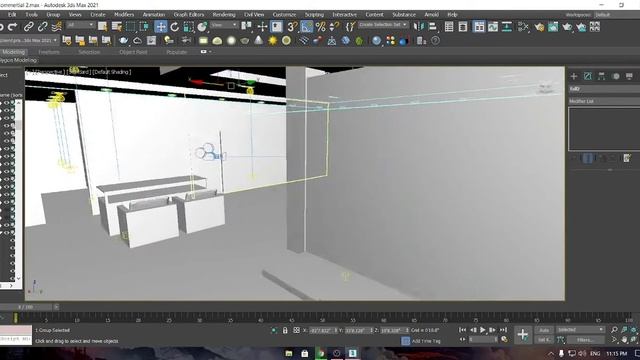Click the Use Pivot Point Center icon

(247, 27)
